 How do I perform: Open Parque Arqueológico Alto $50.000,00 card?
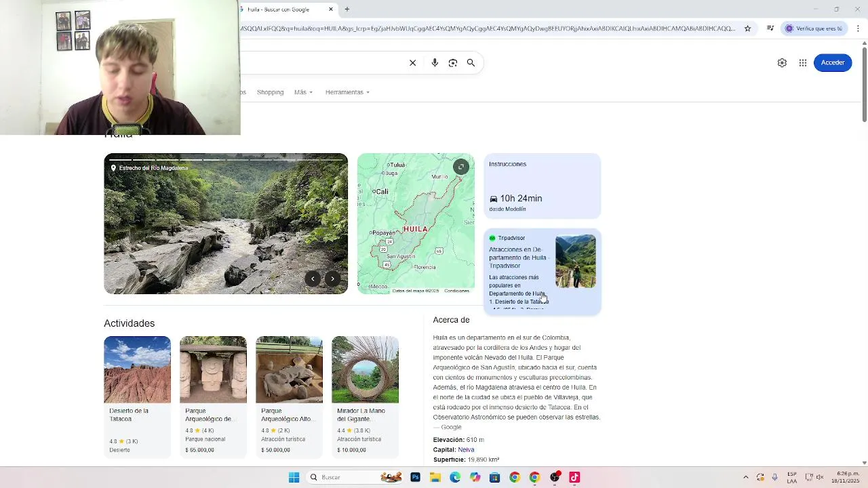(289, 397)
